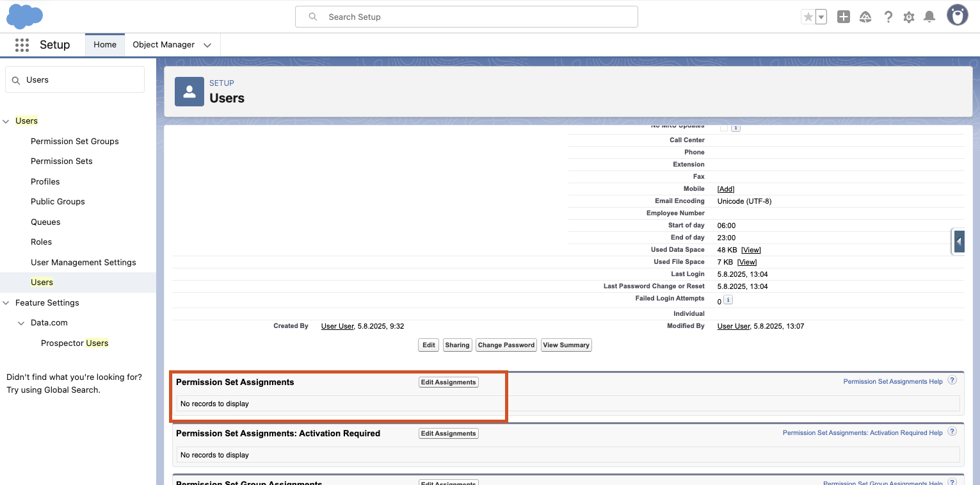Click the Change Password button
Screen dimensions: 980x485
(x=506, y=345)
